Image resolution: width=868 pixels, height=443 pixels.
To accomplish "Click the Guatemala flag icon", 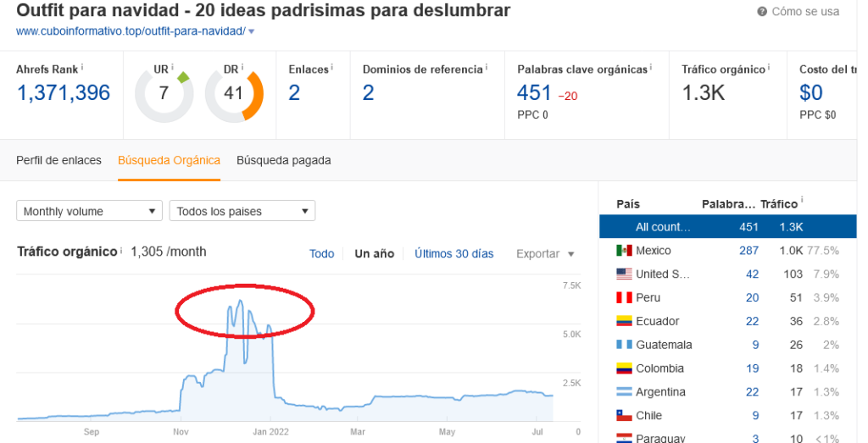I will [624, 345].
